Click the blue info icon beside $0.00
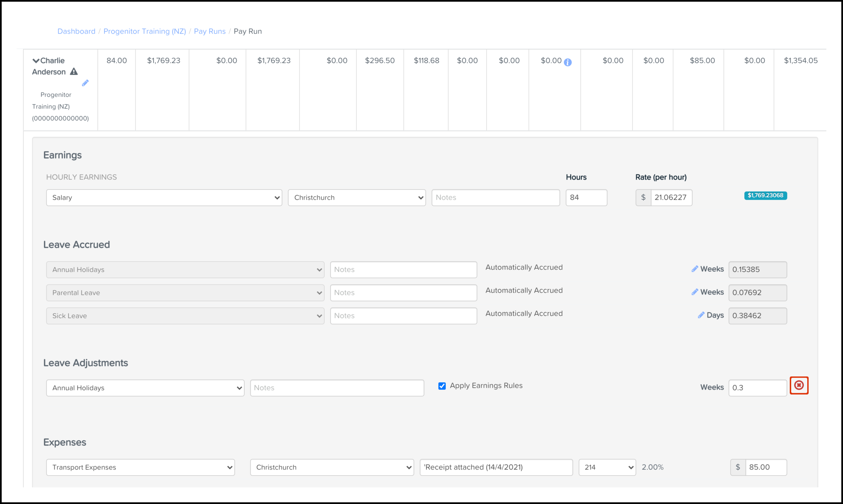843x504 pixels. (x=567, y=62)
